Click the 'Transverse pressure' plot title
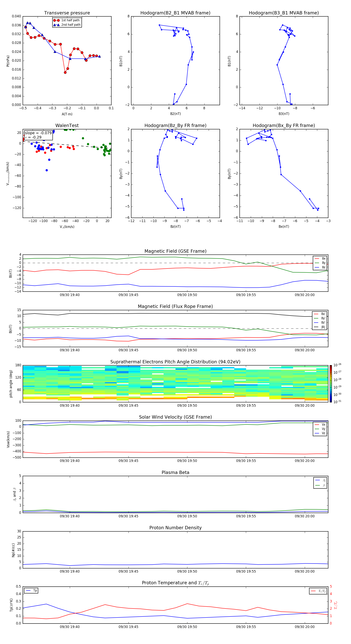This screenshot has height=644, width=351. tap(67, 13)
